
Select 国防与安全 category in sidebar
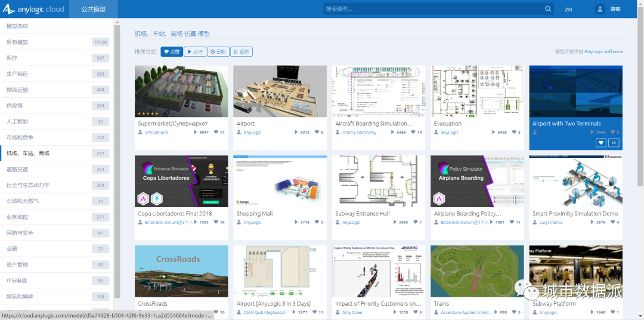(57, 233)
